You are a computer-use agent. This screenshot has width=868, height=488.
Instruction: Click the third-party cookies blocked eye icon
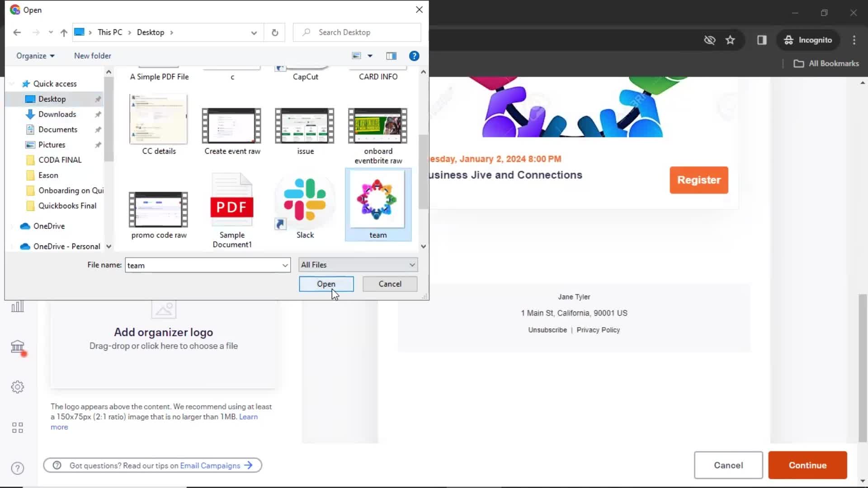click(709, 40)
